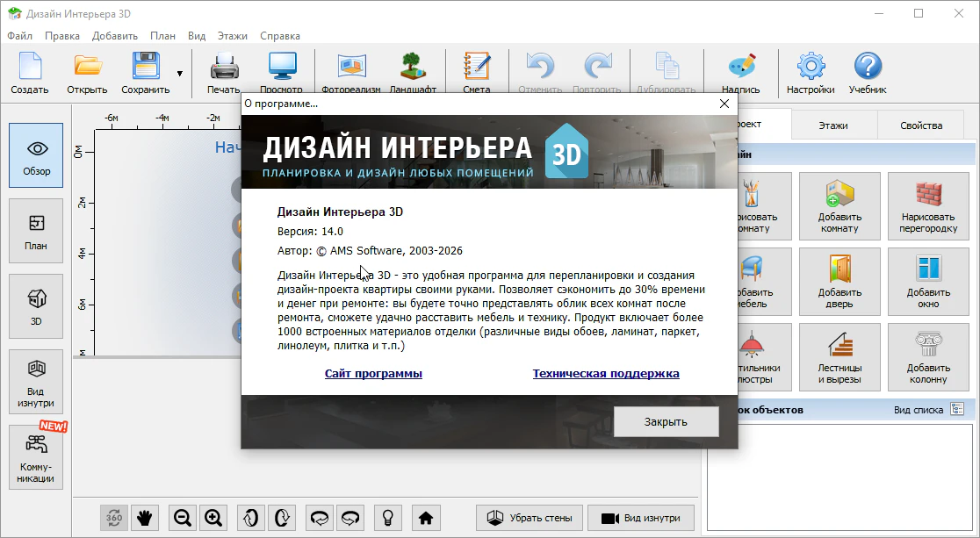Click the Фотореализм toolbar icon

pyautogui.click(x=351, y=70)
